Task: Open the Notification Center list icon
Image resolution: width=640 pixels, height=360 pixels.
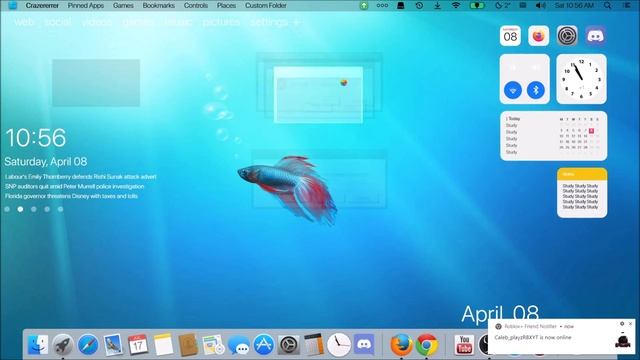Action: coord(627,6)
